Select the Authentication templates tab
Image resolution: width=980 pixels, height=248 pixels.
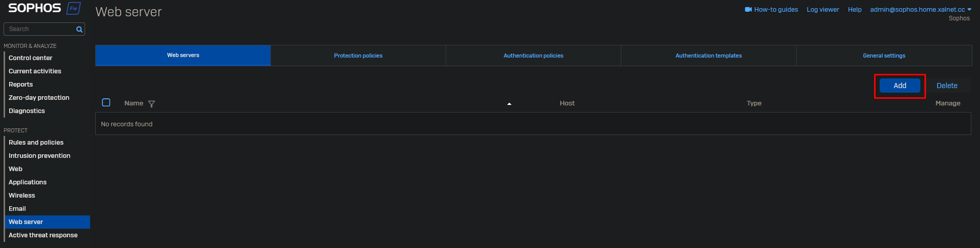709,56
